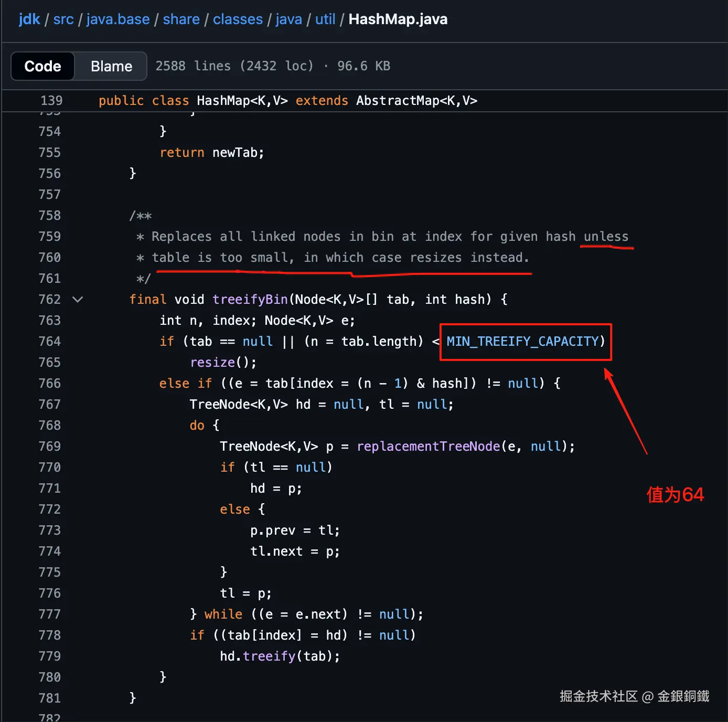Select line number 773
This screenshot has width=728, height=722.
click(x=50, y=530)
